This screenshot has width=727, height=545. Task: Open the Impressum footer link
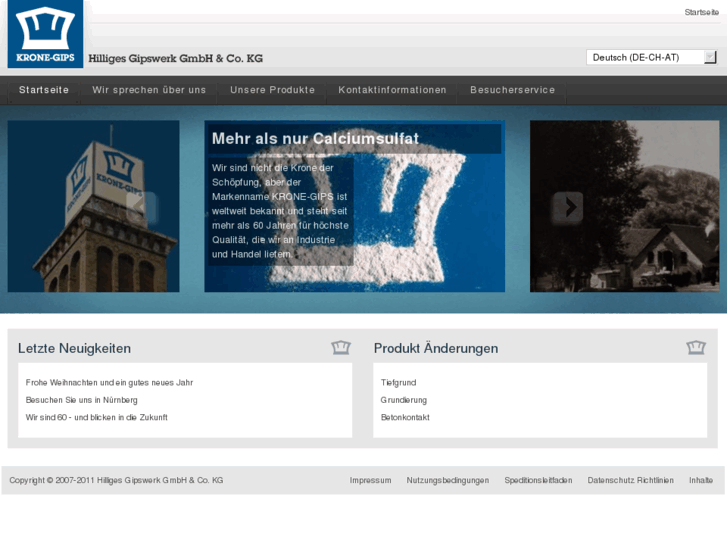(x=370, y=481)
